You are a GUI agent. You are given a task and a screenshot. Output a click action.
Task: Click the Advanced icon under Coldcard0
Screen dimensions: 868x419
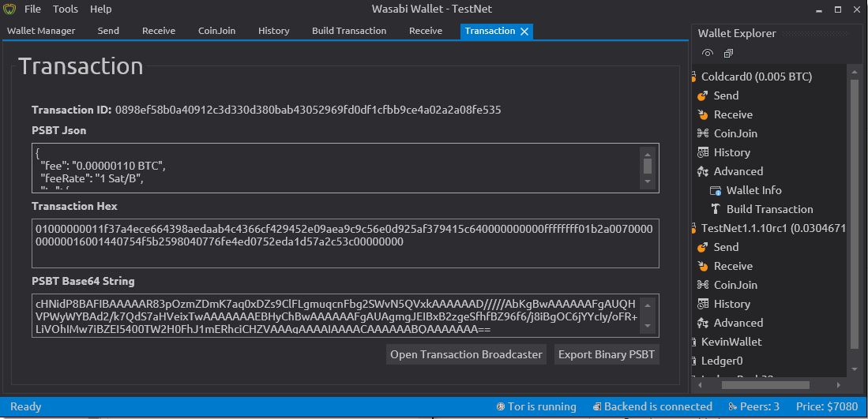(x=702, y=171)
